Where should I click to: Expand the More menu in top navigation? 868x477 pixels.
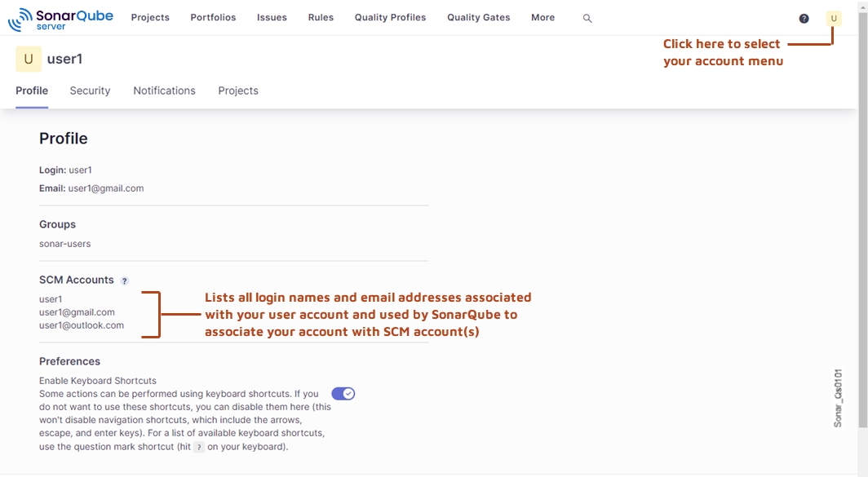pos(542,18)
